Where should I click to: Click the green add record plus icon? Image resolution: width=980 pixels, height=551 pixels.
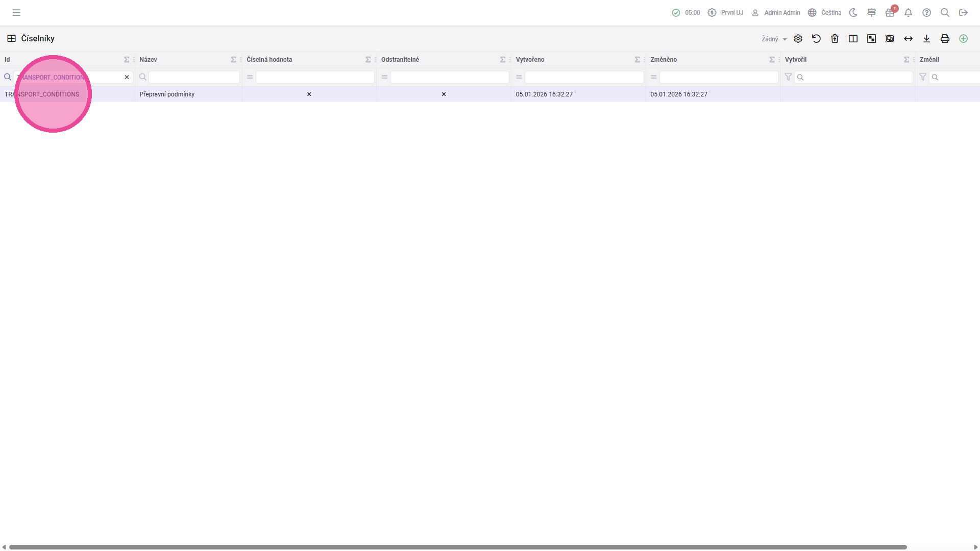[963, 39]
